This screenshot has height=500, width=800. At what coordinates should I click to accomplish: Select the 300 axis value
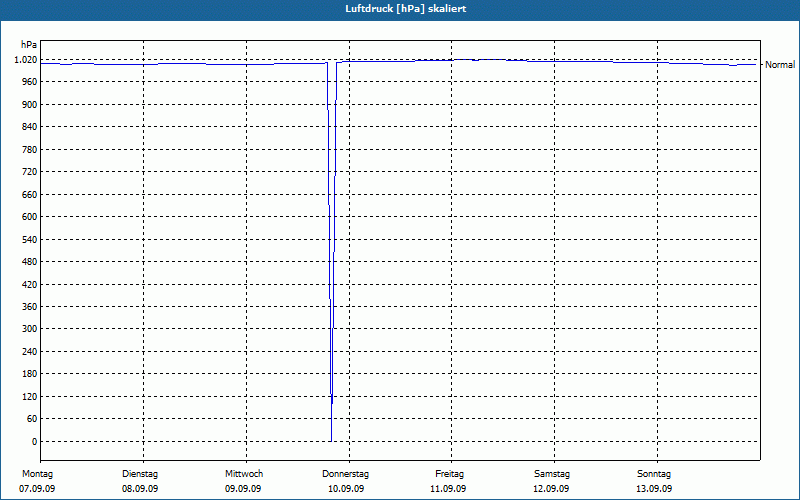coord(30,329)
